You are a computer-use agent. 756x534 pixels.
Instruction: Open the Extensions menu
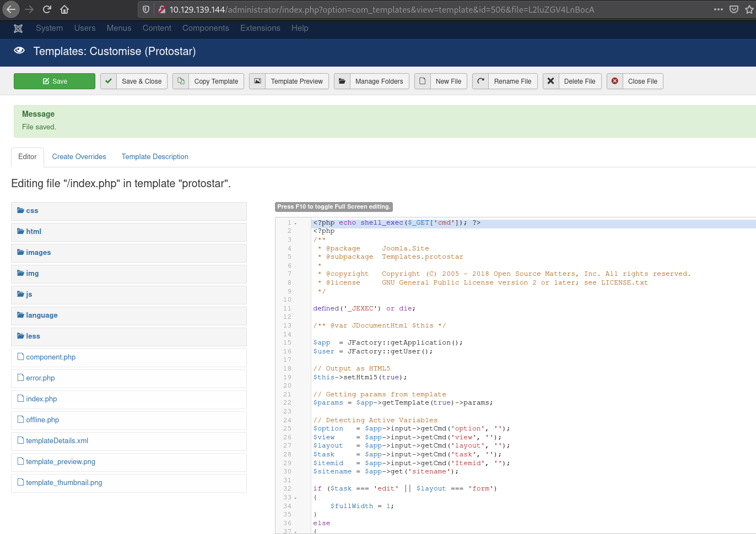pos(260,28)
